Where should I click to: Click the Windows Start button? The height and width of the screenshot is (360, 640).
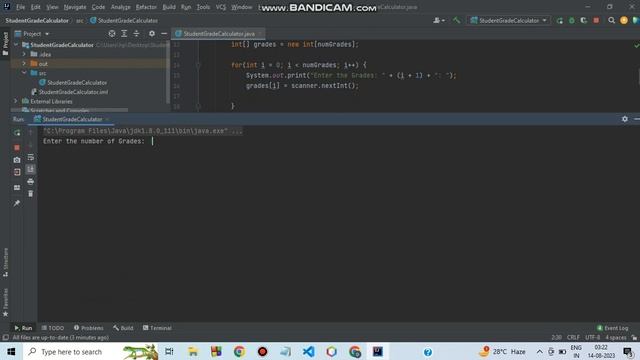[11, 351]
